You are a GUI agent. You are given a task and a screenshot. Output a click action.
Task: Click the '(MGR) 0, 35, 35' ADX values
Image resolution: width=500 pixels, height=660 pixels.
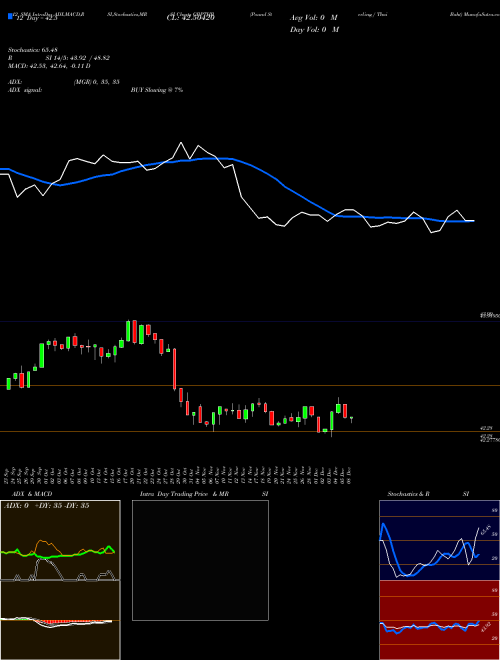click(96, 82)
